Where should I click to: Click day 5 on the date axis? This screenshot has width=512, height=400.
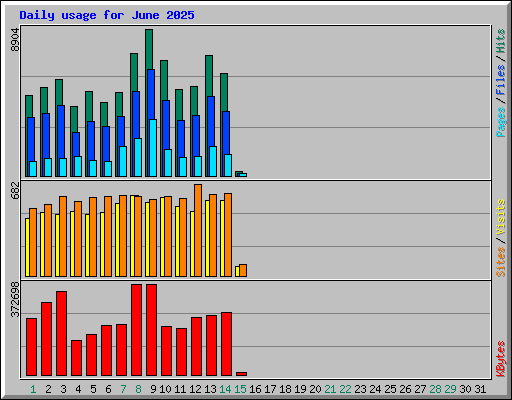[93, 389]
